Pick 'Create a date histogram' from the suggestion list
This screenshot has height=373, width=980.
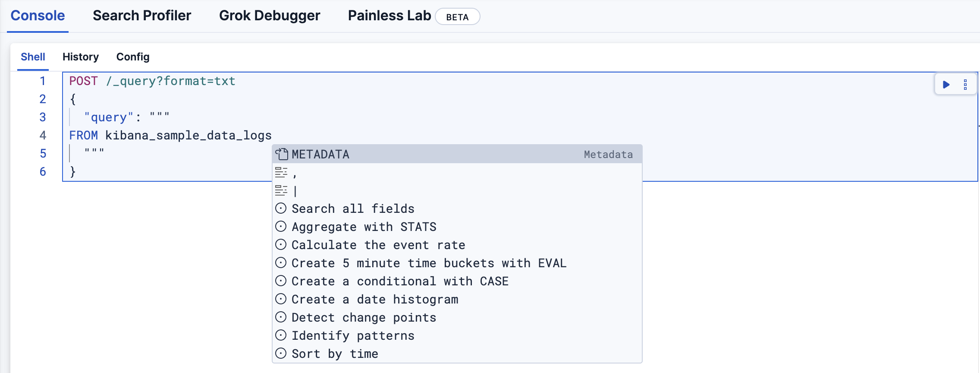click(374, 299)
